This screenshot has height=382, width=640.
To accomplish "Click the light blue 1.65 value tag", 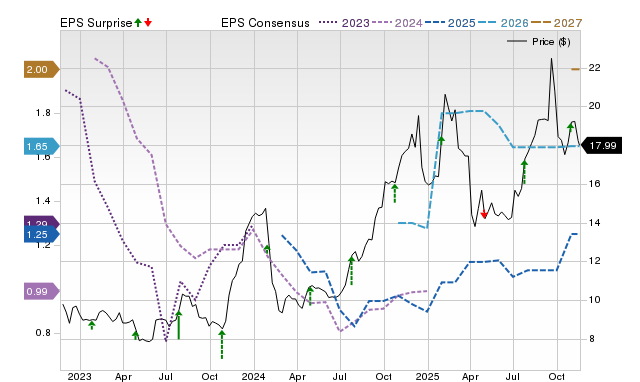I will tap(42, 147).
